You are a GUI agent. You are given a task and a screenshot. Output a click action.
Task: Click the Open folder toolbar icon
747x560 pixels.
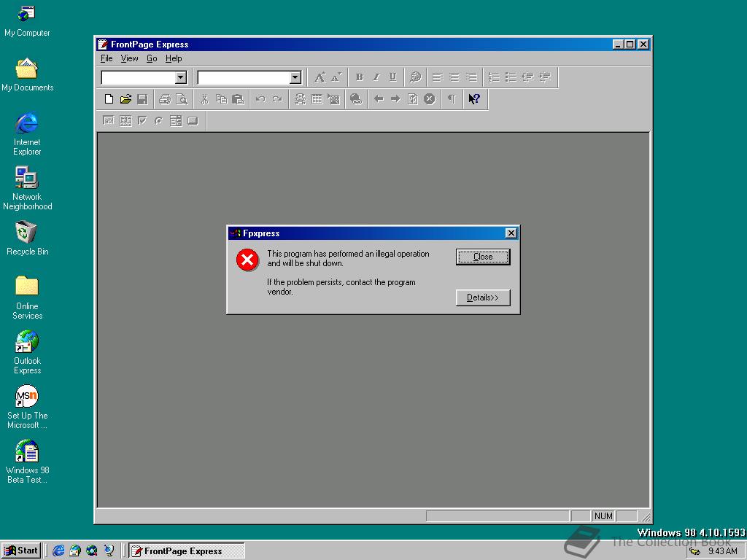pyautogui.click(x=125, y=99)
